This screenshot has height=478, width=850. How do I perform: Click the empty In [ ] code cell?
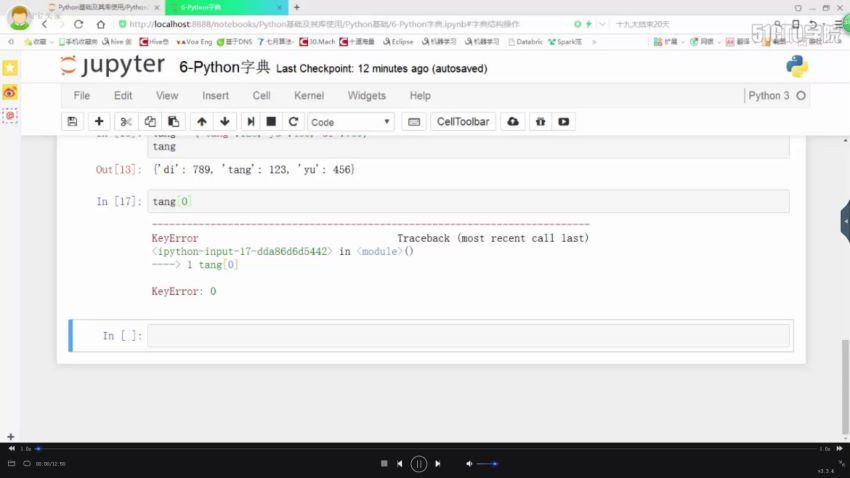pyautogui.click(x=468, y=336)
